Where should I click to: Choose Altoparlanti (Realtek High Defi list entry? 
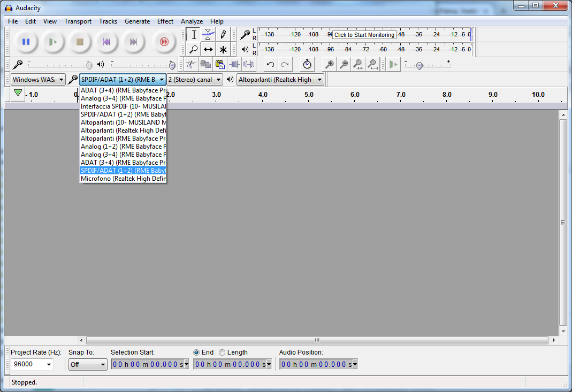point(123,130)
